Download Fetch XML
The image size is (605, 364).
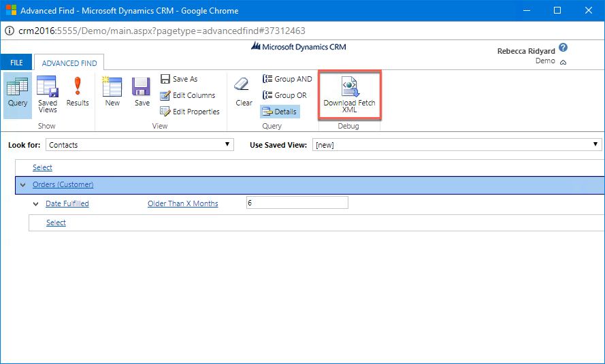point(350,95)
